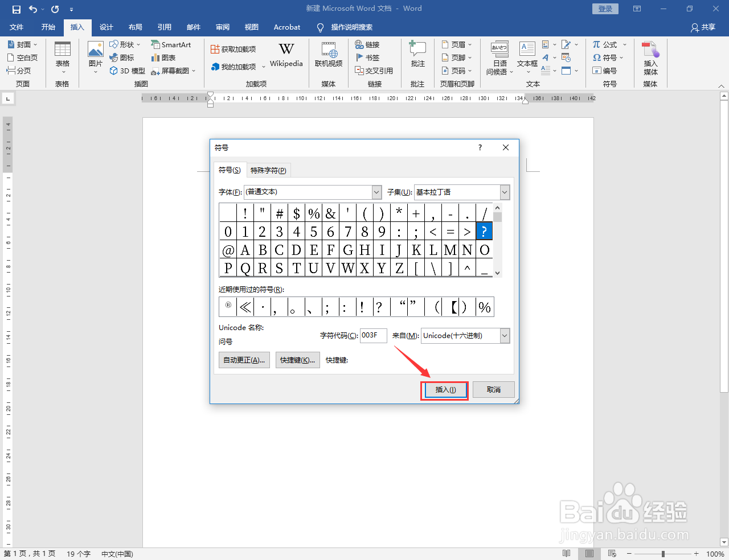Image resolution: width=729 pixels, height=560 pixels.
Task: Switch to Special Characters (特殊字符) tab
Action: 268,170
